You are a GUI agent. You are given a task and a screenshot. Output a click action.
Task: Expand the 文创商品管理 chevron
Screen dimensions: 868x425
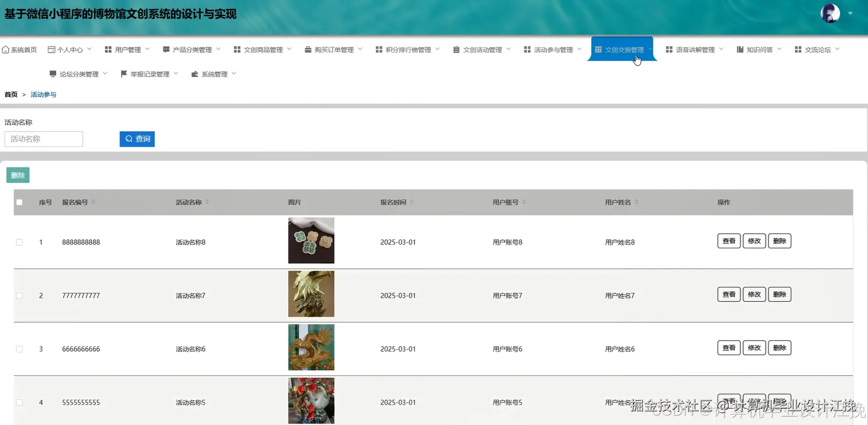click(290, 49)
